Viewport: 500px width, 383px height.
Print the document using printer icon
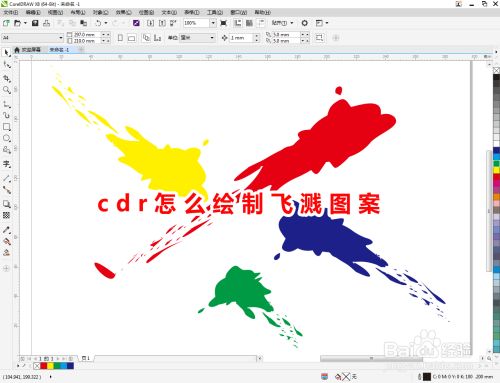pyautogui.click(x=46, y=23)
